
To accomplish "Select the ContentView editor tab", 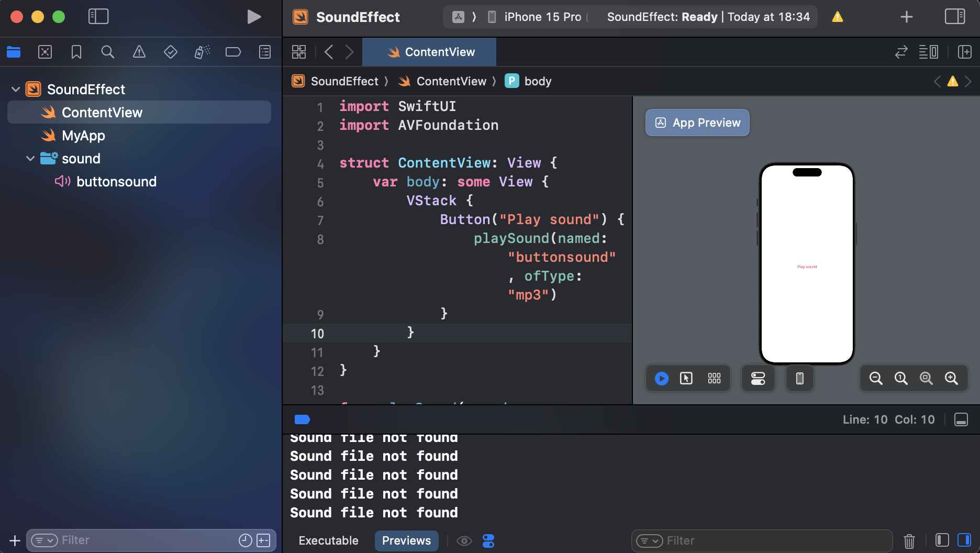I will [x=430, y=52].
